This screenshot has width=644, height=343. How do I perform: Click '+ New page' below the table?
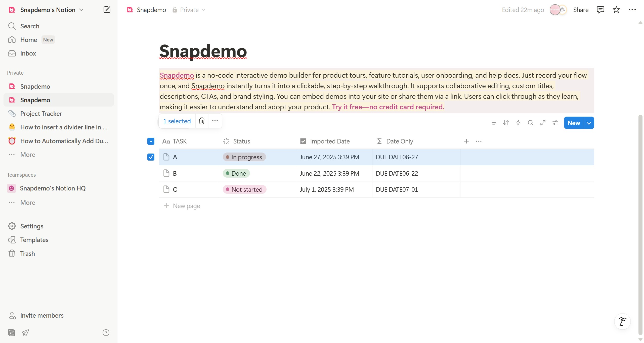click(x=182, y=206)
